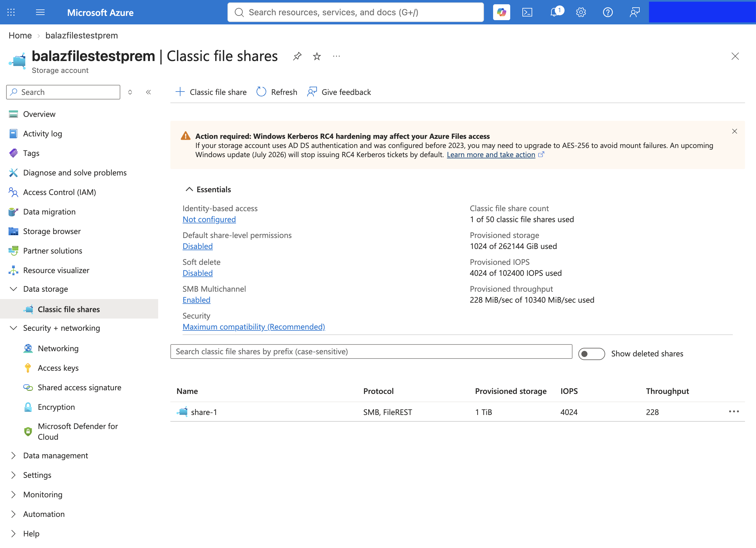This screenshot has width=756, height=548.
Task: Focus the sidebar Search box
Action: (63, 92)
